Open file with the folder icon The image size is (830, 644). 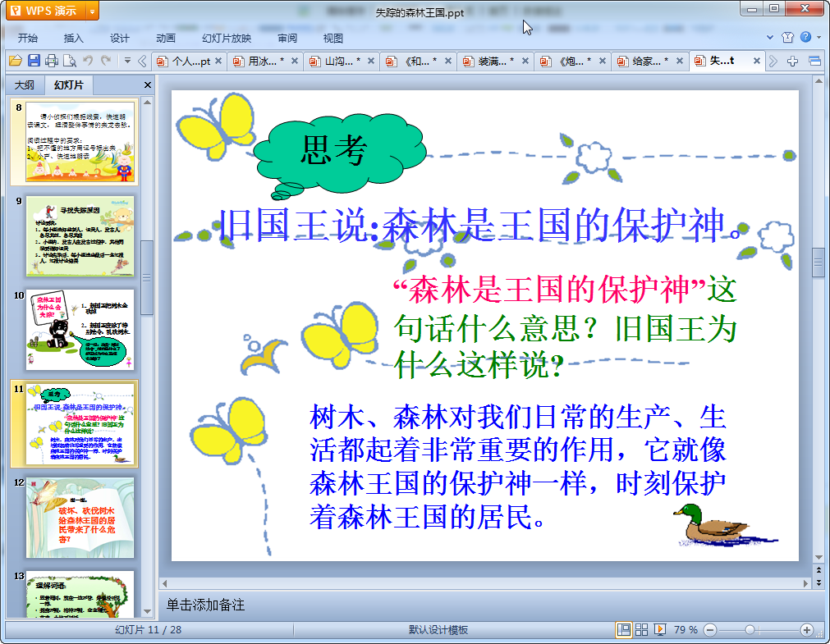click(16, 61)
